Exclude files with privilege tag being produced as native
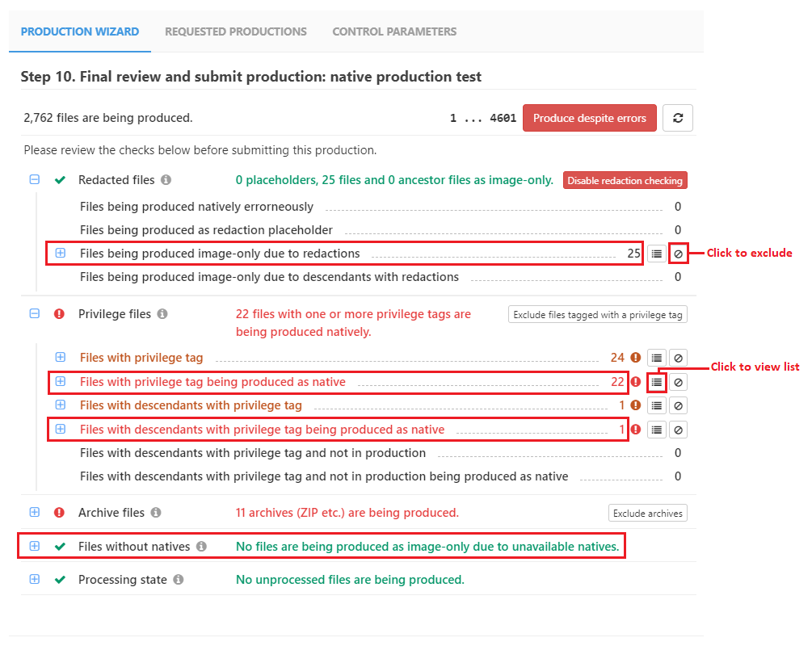The width and height of the screenshot is (812, 646). coord(679,382)
